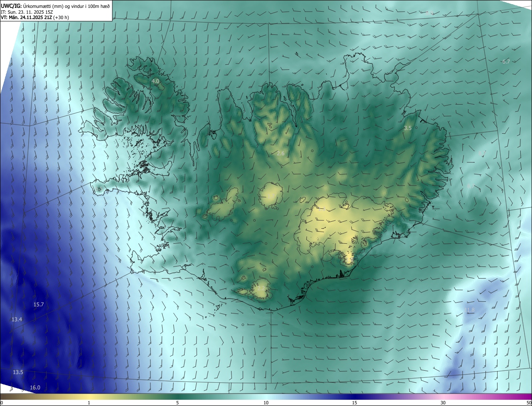Click the 2.6 value label in north Iceland
532x406 pixels.
(281, 153)
